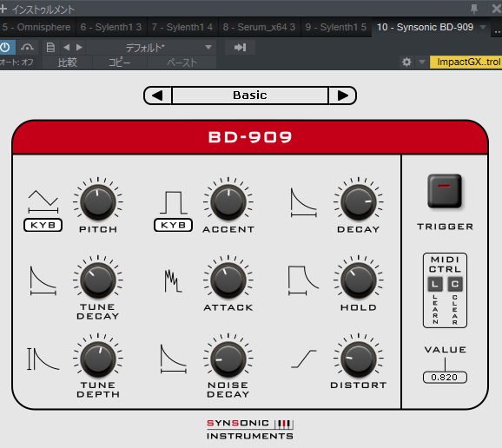
Task: Click the tune depth curve icon
Action: coord(43,359)
